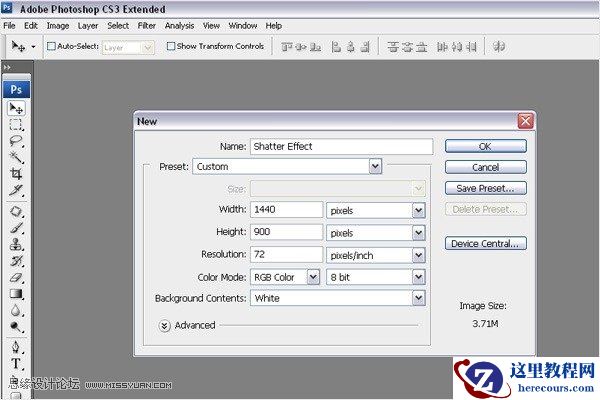This screenshot has width=600, height=400.
Task: Select the Healing Brush tool
Action: [x=16, y=212]
